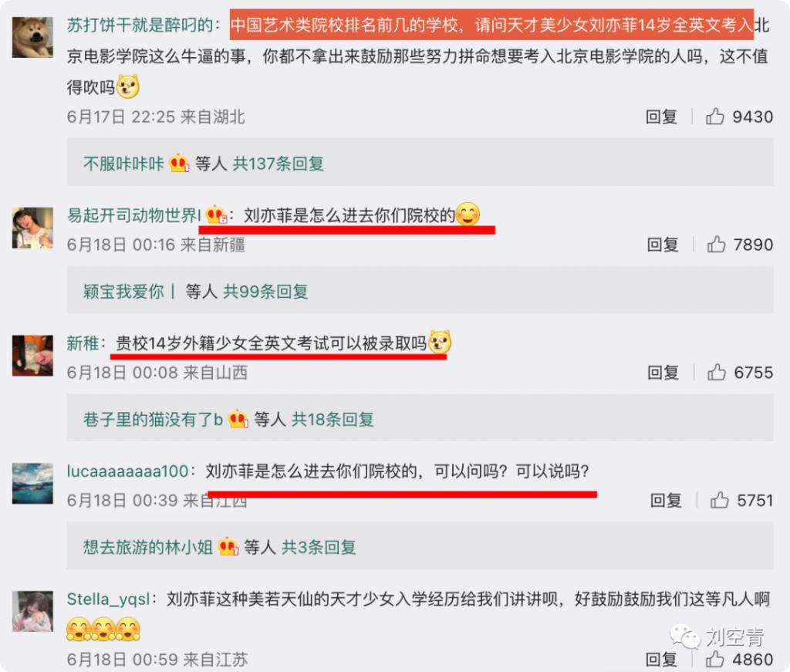Open the lucaaaaaaaa100 username profile
The image size is (790, 672).
pos(127,471)
